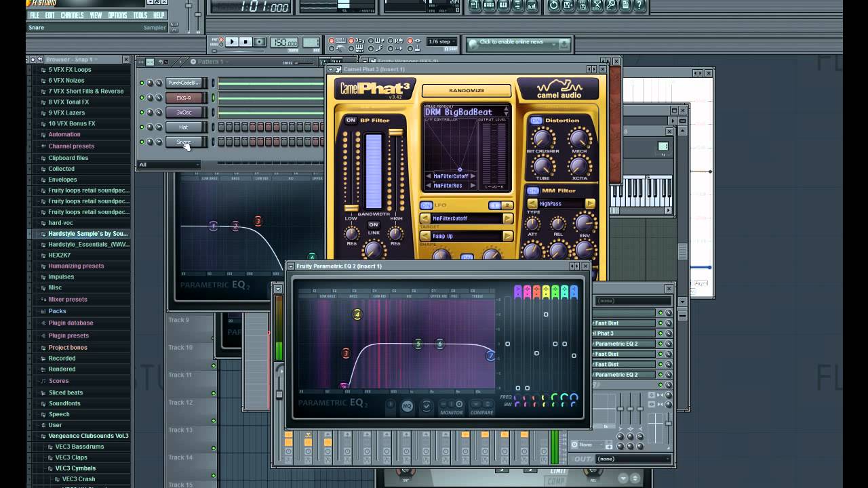Open the Plugin database browser entry
868x488 pixels.
pos(71,323)
